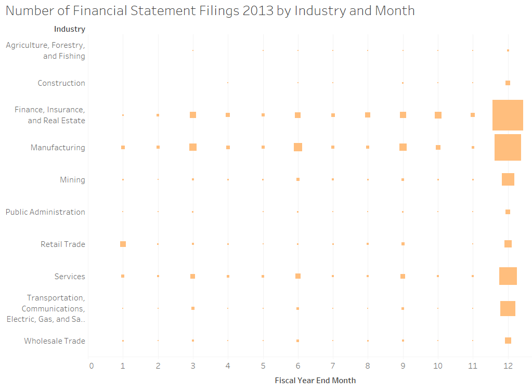Select the Wholesale Trade row label
The image size is (532, 392).
tap(54, 341)
